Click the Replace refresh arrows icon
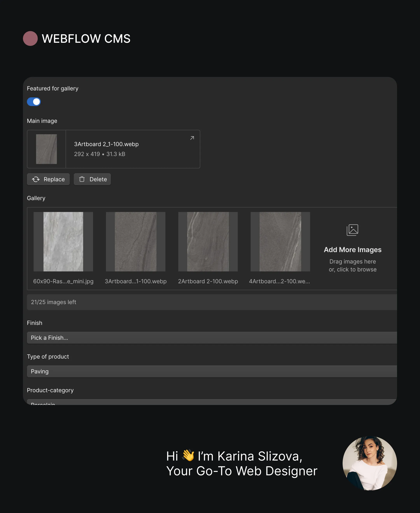This screenshot has width=420, height=513. [x=36, y=179]
